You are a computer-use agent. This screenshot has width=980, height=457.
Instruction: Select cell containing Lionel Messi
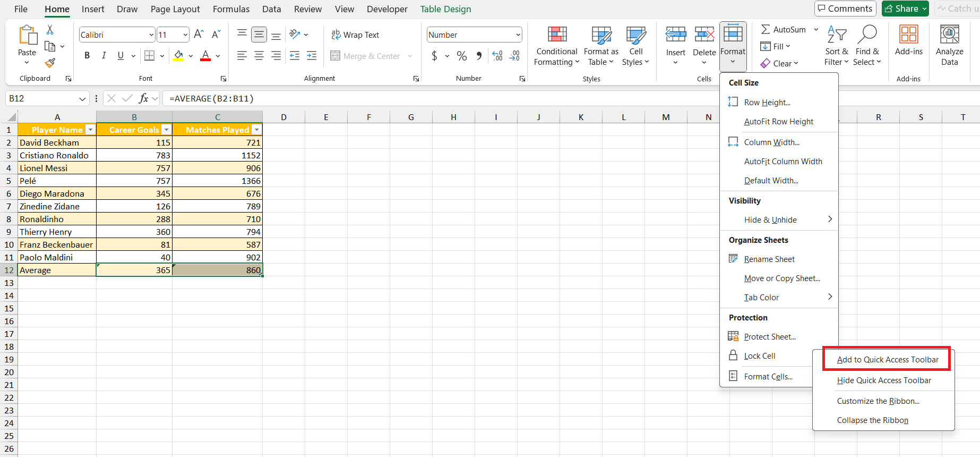(57, 168)
